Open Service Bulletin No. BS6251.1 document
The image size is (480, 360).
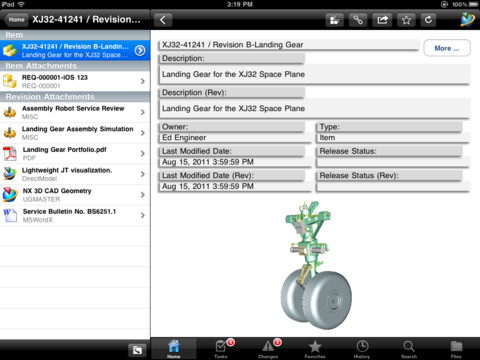pos(75,215)
